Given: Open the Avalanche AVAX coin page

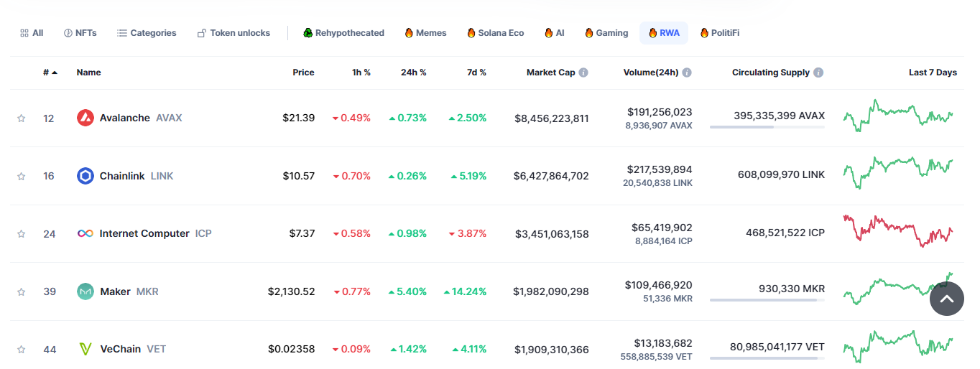Looking at the screenshot, I should tap(141, 118).
